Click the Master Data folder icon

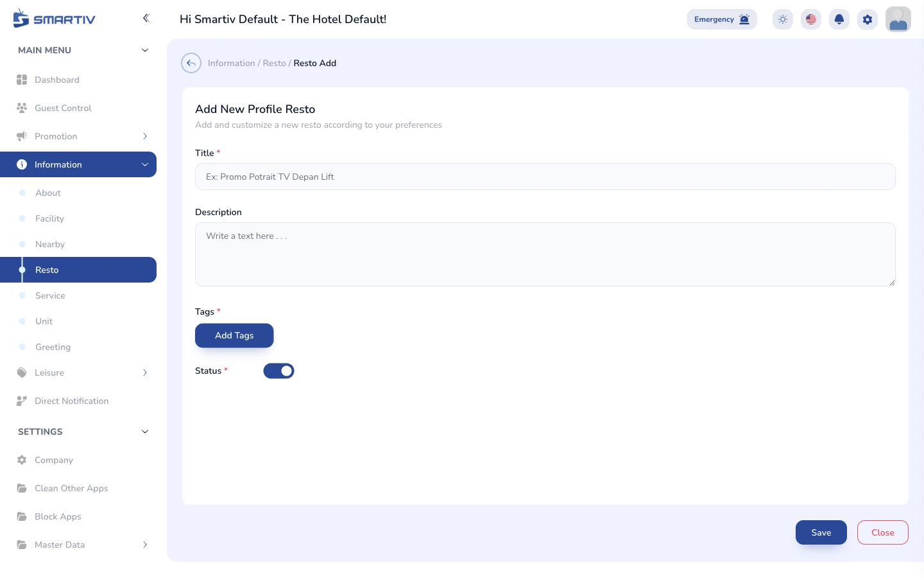[x=22, y=545]
